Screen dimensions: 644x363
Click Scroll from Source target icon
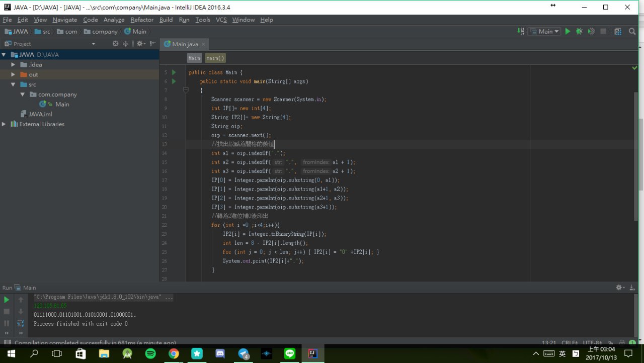[x=116, y=44]
